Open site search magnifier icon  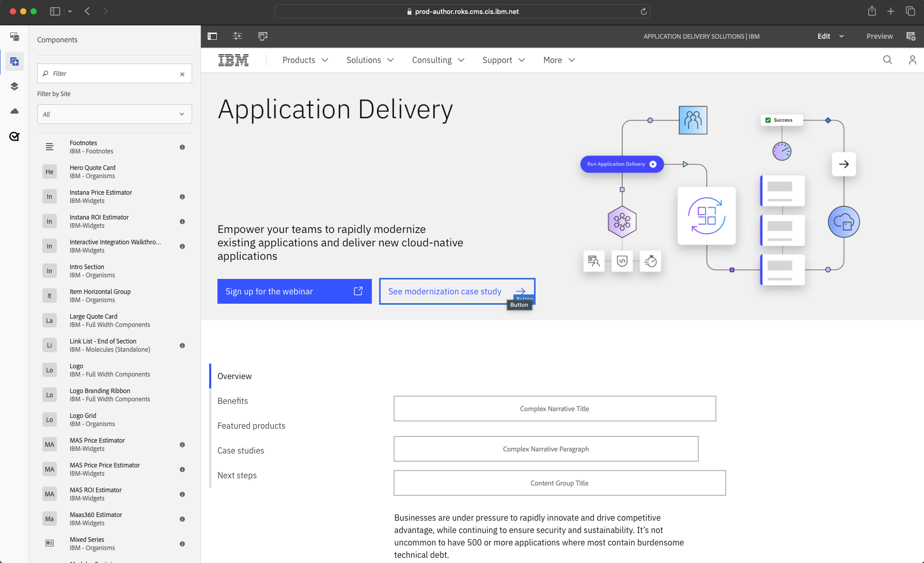tap(887, 60)
